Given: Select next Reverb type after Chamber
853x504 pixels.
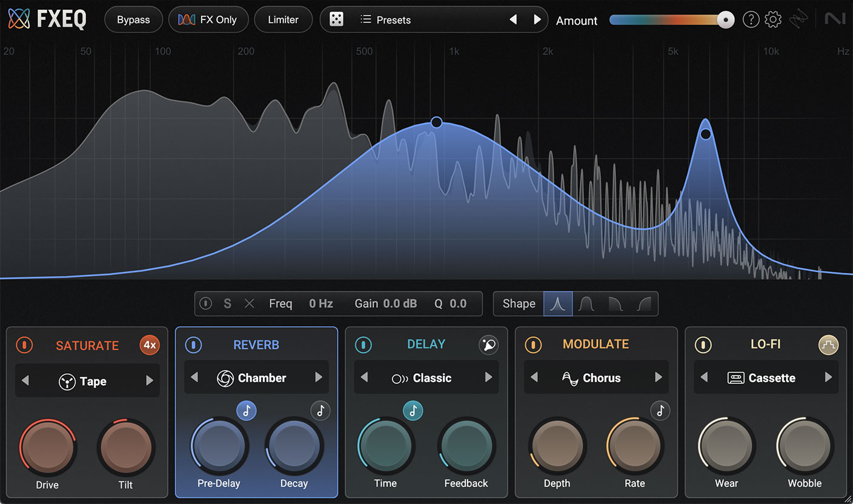Looking at the screenshot, I should pos(319,377).
